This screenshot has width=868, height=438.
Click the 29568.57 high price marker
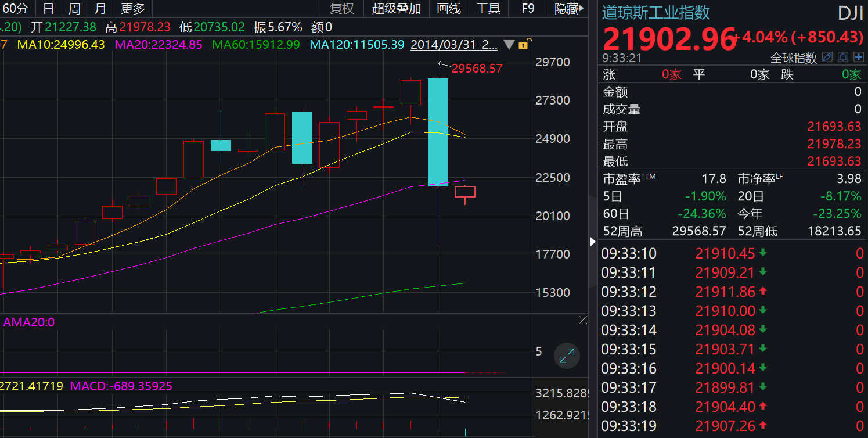point(477,68)
